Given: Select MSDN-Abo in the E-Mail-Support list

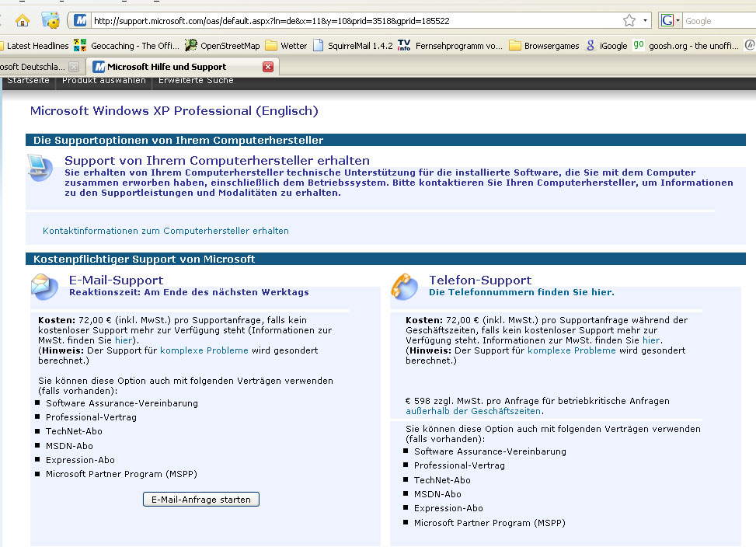Looking at the screenshot, I should tap(69, 446).
